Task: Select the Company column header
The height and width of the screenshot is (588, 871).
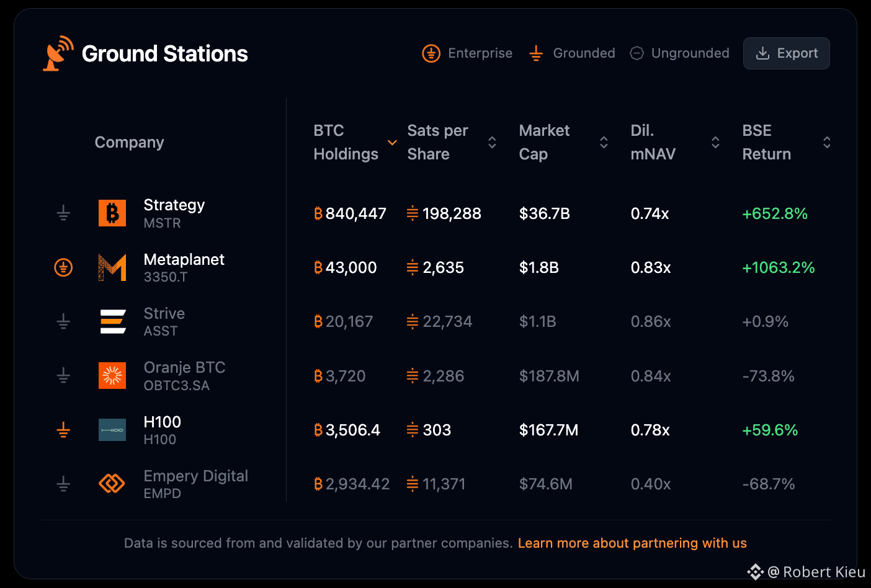Action: click(x=129, y=143)
